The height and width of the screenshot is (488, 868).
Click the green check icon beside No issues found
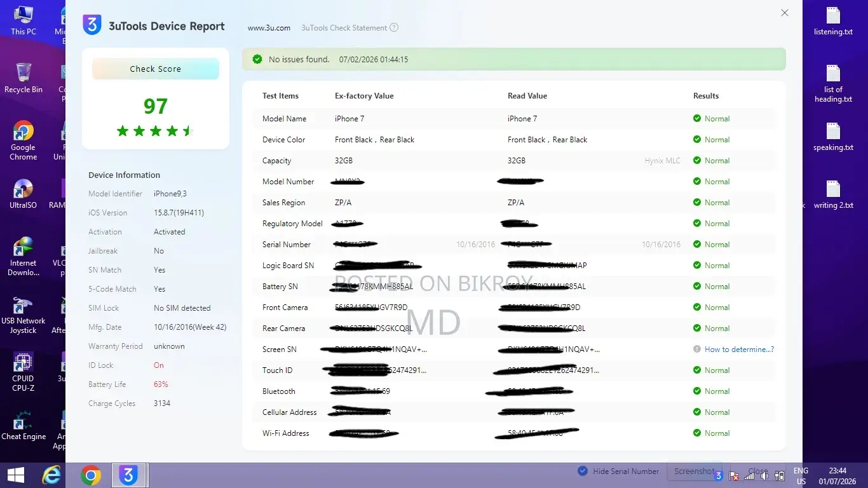point(257,59)
